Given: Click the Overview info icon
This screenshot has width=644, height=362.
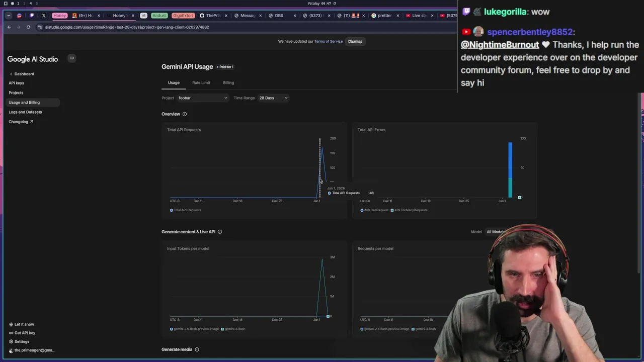Looking at the screenshot, I should click(x=185, y=114).
